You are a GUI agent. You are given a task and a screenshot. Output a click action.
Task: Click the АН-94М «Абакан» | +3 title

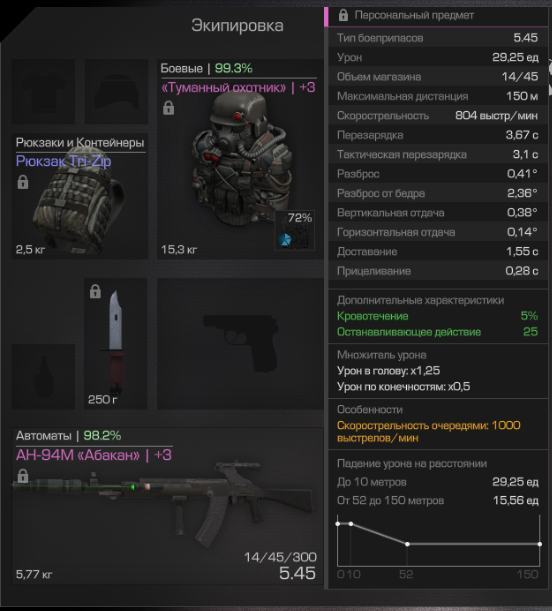coord(93,455)
